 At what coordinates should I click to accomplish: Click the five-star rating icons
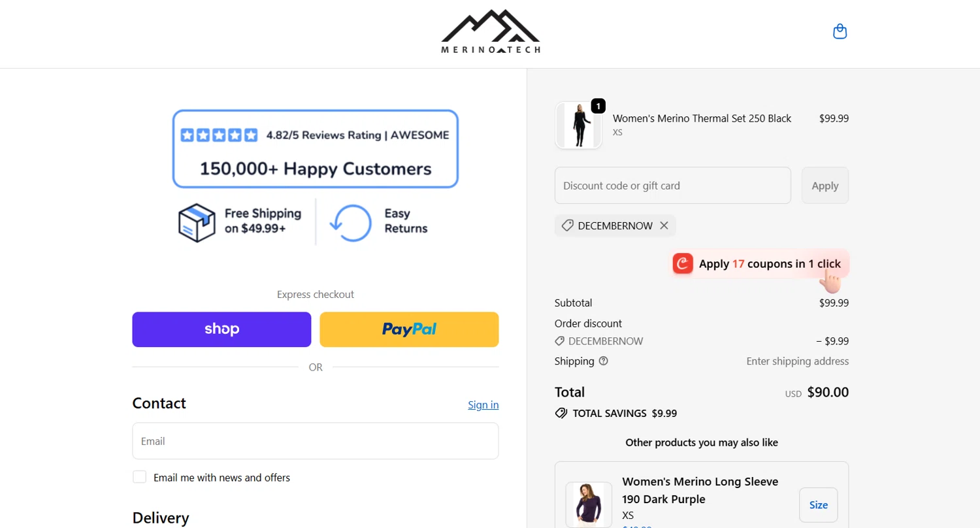(219, 135)
